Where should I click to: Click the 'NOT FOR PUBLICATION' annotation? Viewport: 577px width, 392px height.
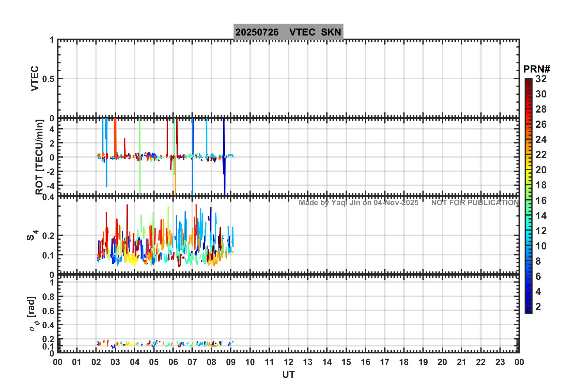point(475,203)
